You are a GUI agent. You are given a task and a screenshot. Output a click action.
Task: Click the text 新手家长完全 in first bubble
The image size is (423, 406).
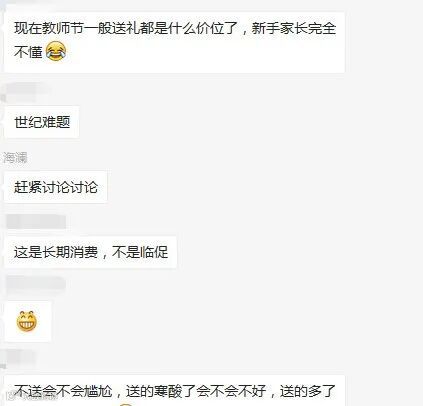pos(294,28)
